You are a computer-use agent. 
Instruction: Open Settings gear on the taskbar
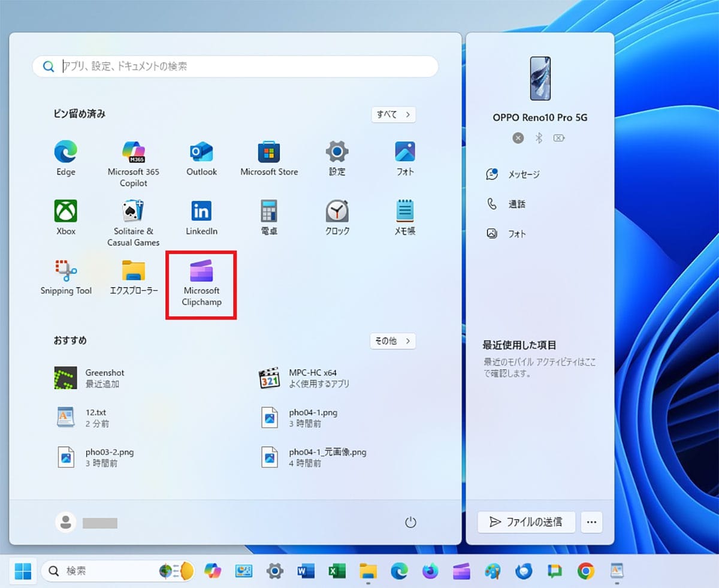coord(274,571)
